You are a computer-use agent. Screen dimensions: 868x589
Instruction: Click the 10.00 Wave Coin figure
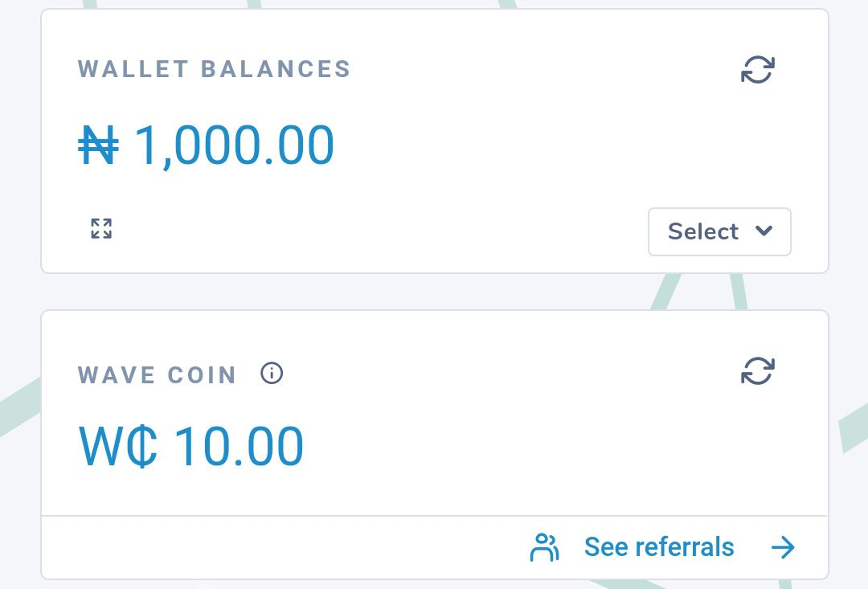pyautogui.click(x=239, y=447)
